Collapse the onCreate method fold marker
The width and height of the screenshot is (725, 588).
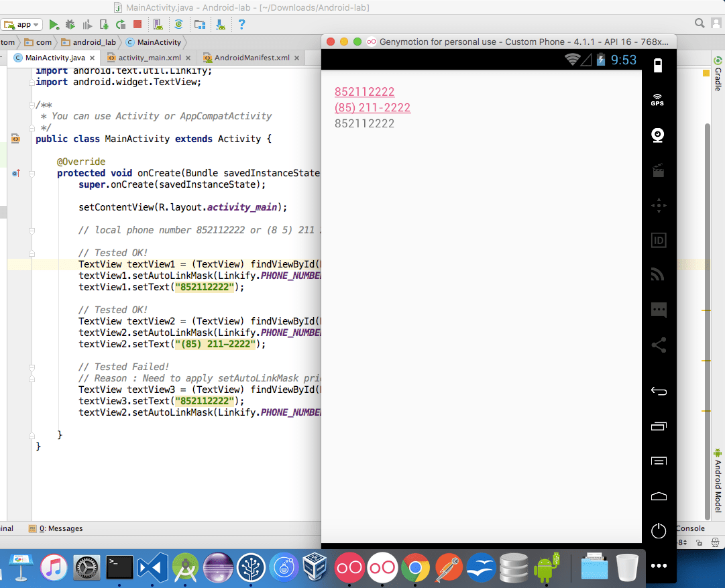coord(32,174)
